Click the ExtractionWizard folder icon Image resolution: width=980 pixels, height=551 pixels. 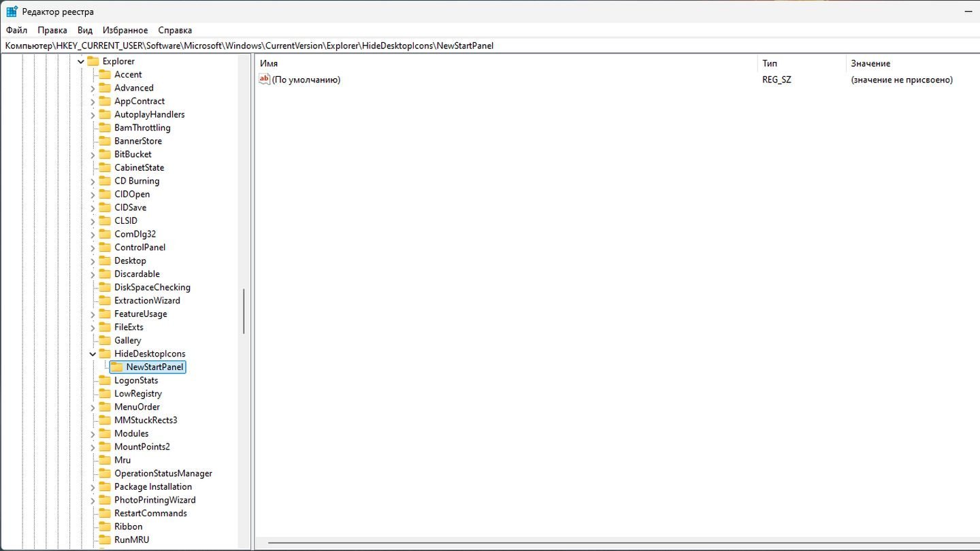pyautogui.click(x=104, y=301)
